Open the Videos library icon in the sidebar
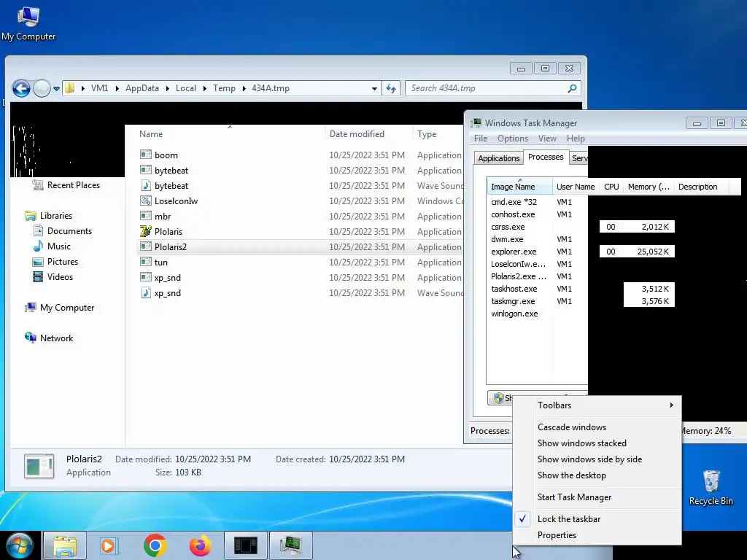This screenshot has width=747, height=560. (38, 276)
